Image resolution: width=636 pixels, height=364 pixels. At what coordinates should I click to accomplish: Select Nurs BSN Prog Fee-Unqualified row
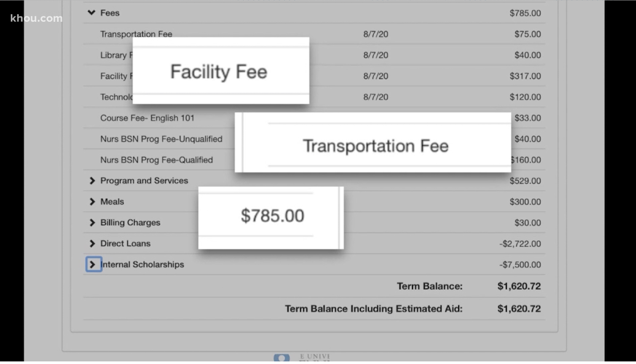(161, 139)
